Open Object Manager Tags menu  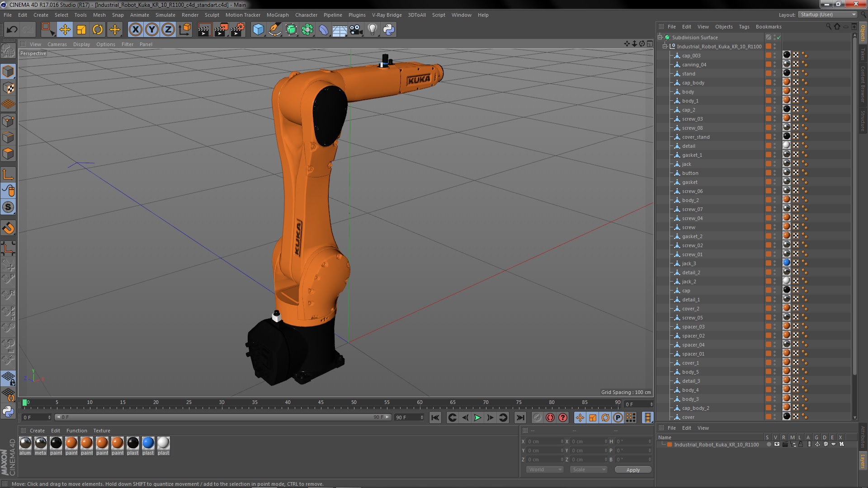(744, 27)
